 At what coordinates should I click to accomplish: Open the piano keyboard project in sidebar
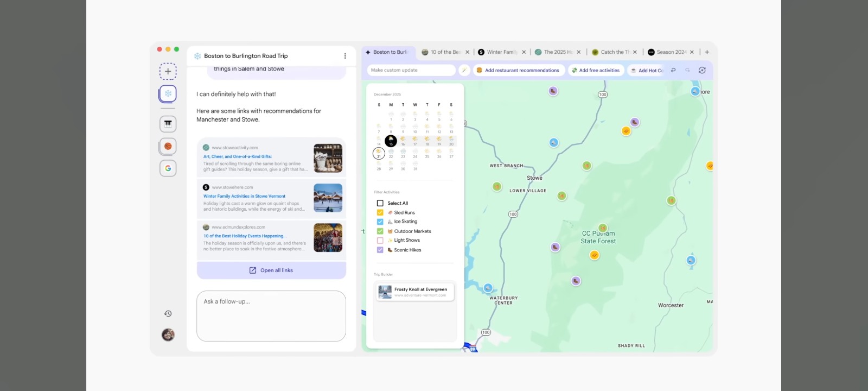pyautogui.click(x=168, y=124)
